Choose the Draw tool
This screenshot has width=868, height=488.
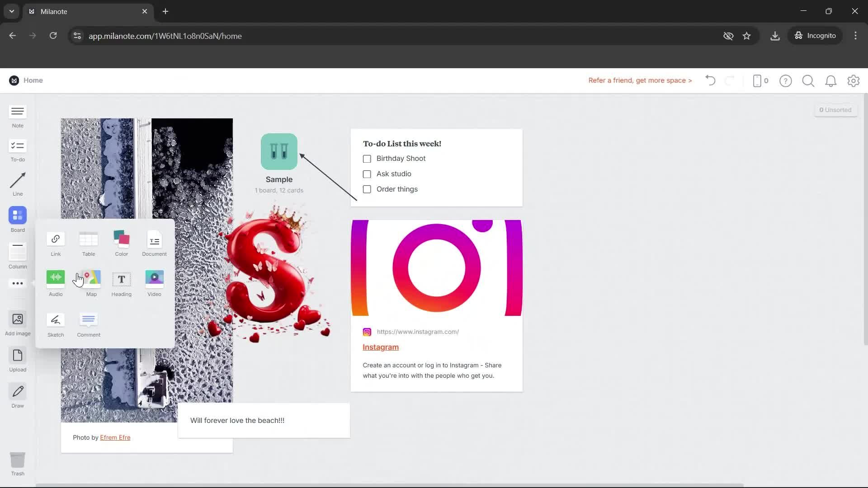tap(17, 394)
